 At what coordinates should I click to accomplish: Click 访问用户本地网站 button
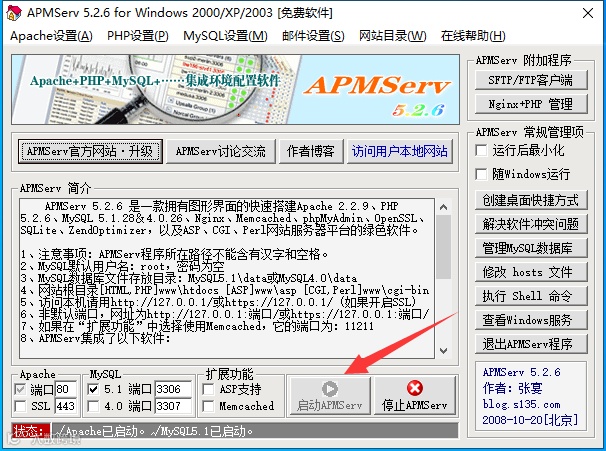(x=400, y=151)
